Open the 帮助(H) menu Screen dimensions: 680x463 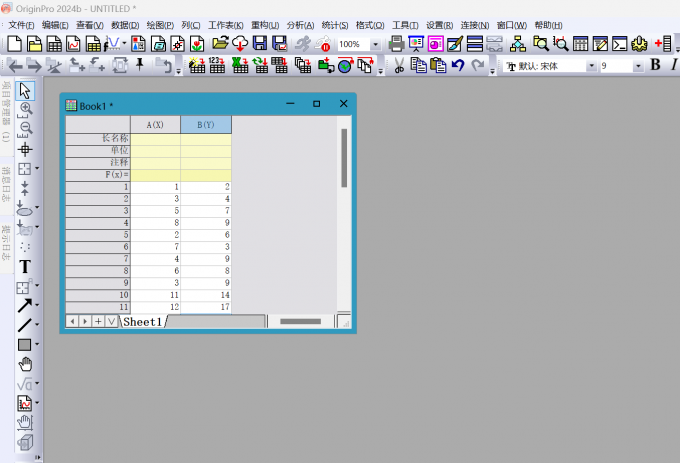[x=548, y=25]
